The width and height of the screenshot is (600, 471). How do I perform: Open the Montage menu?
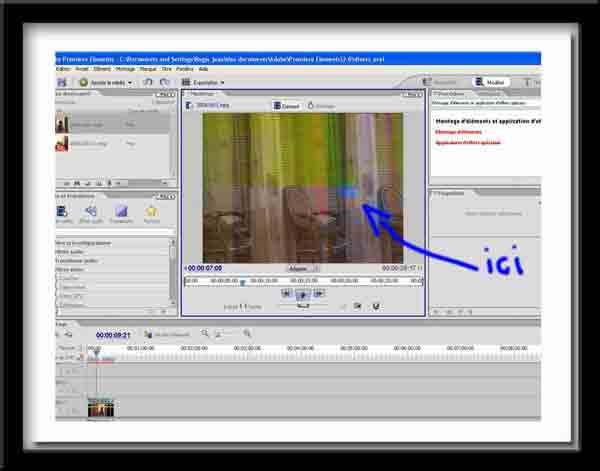coord(125,69)
